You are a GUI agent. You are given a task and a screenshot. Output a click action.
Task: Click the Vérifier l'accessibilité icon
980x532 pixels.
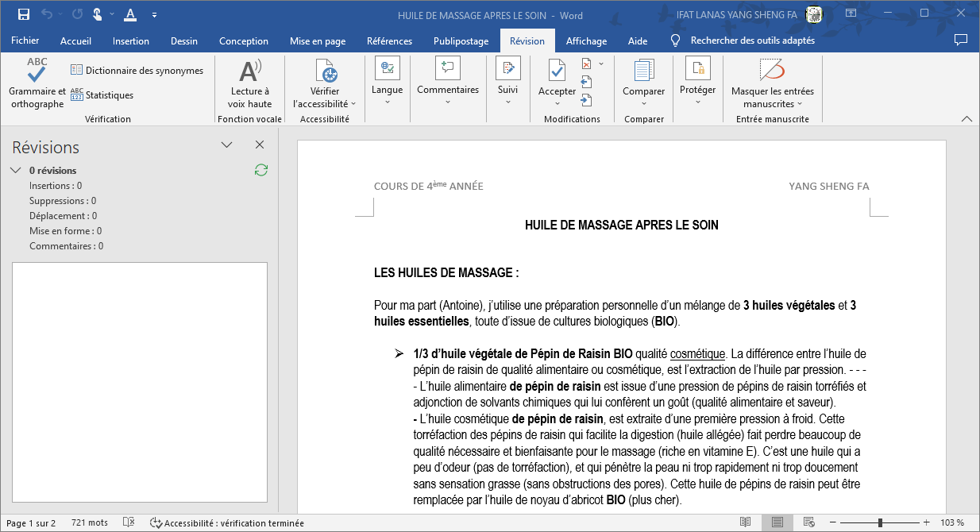(x=327, y=71)
